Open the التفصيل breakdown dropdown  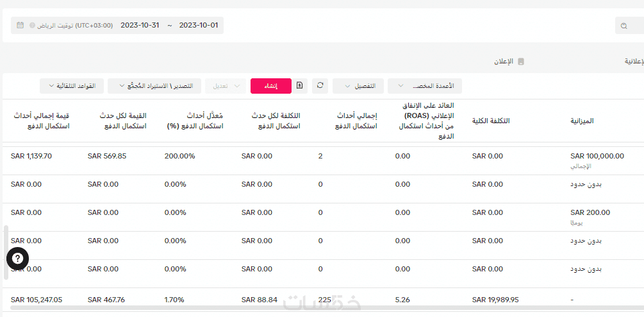tap(358, 86)
